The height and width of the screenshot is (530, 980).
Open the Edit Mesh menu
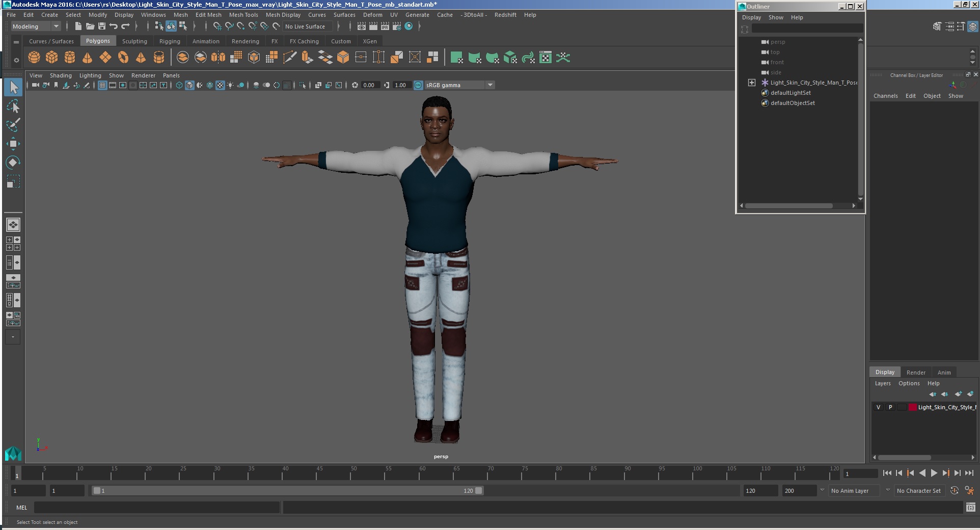pos(208,15)
